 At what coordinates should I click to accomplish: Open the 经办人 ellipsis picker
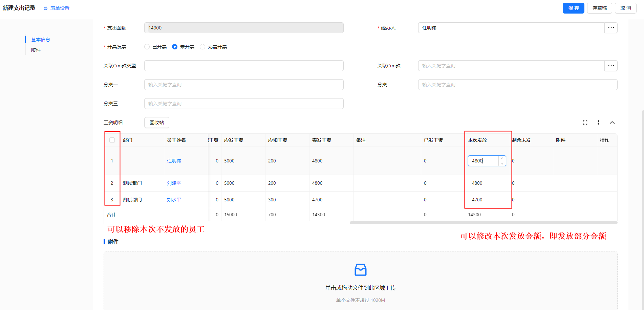pyautogui.click(x=611, y=28)
